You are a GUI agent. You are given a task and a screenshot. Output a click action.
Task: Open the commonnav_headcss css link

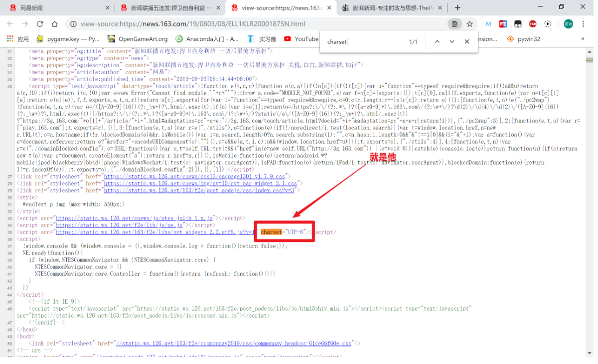click(234, 344)
